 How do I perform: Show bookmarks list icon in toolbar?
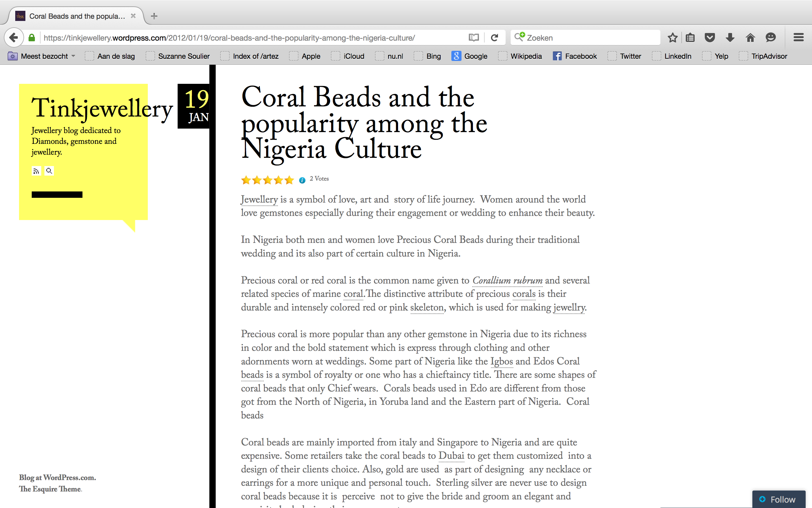[x=690, y=38]
